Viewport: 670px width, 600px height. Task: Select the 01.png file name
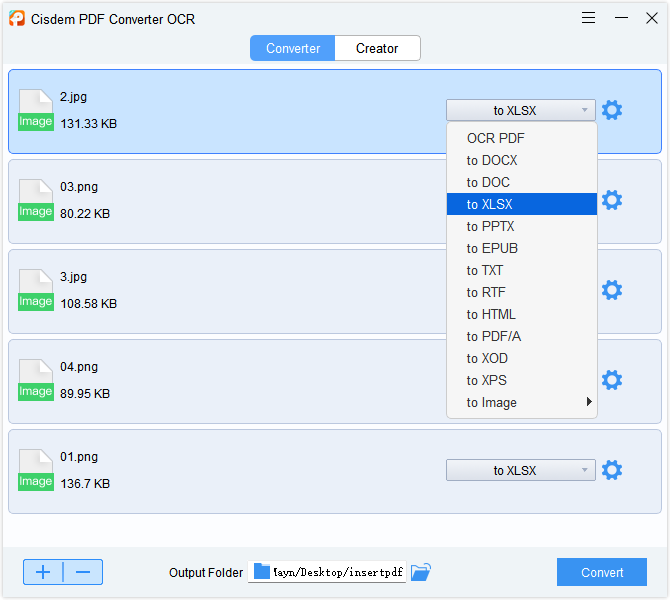point(79,457)
